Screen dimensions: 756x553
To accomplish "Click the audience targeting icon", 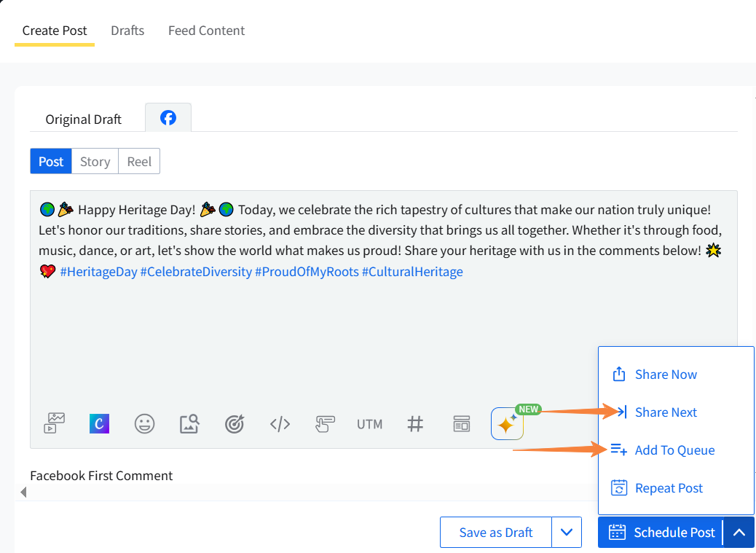I will point(235,423).
